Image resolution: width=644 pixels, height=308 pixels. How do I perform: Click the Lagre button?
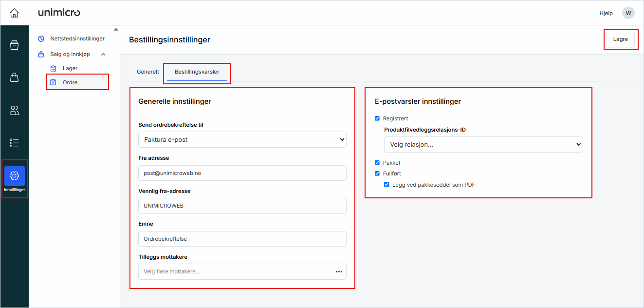pyautogui.click(x=620, y=39)
